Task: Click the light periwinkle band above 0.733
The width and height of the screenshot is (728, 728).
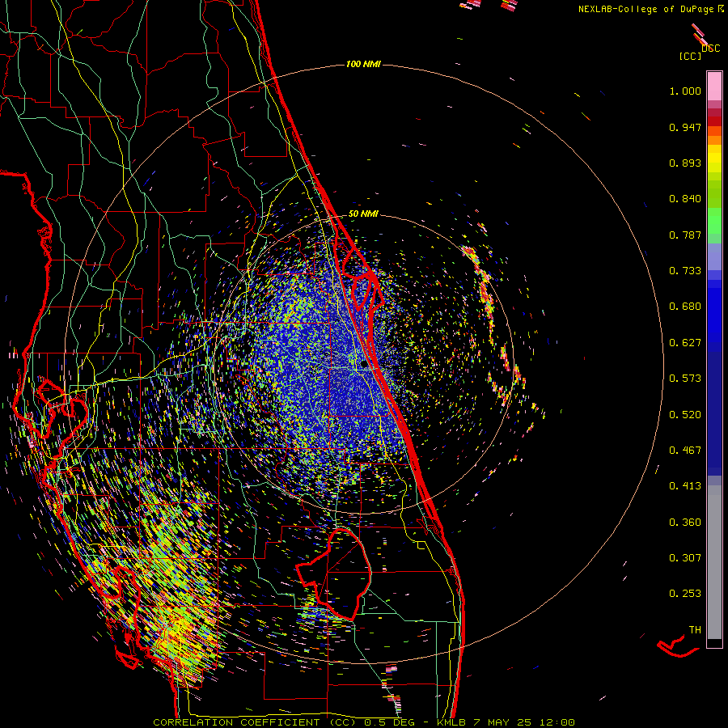Action: click(714, 256)
